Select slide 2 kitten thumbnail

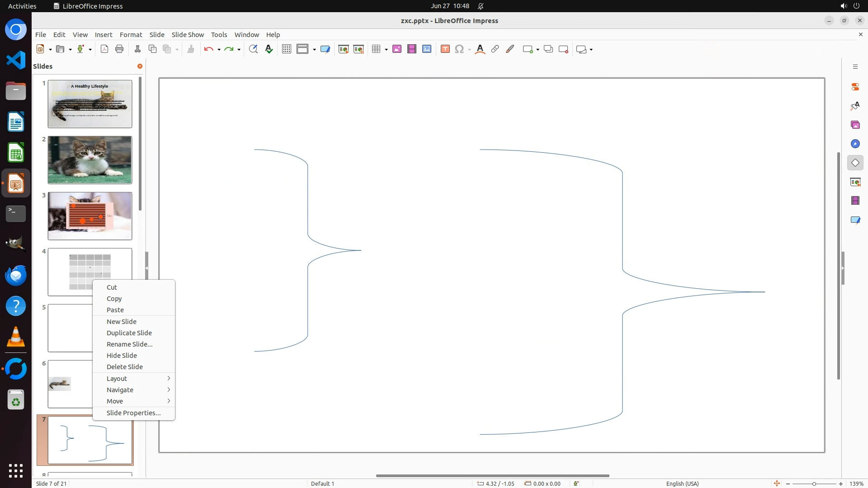[x=90, y=160]
